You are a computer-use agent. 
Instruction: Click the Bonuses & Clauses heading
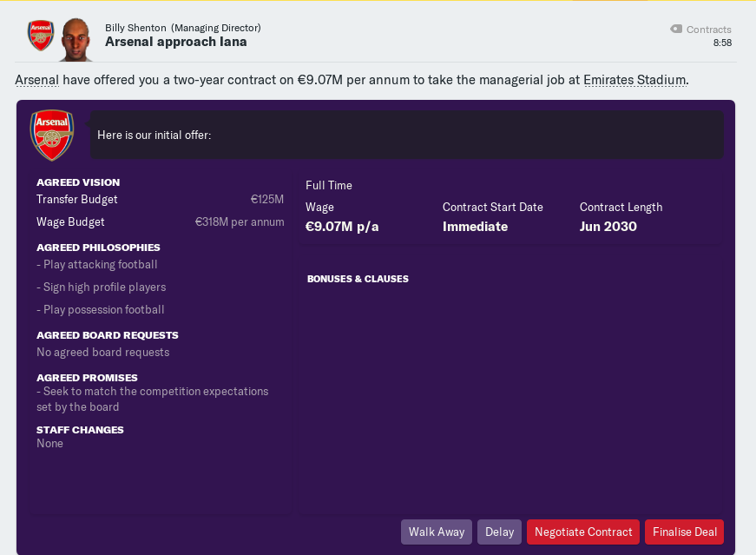(x=358, y=279)
